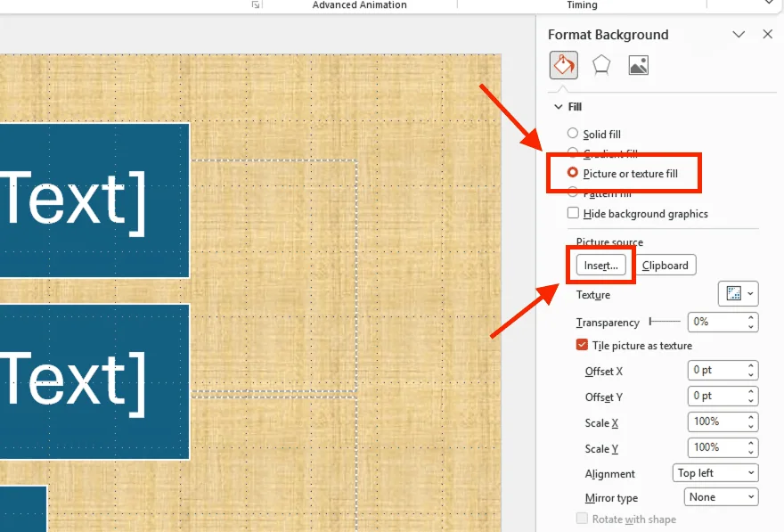The image size is (784, 532).
Task: Collapse the ribbon using chevron
Action: [x=769, y=3]
